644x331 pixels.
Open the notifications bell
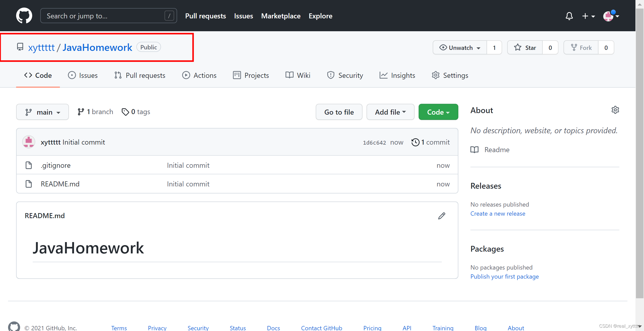point(569,16)
